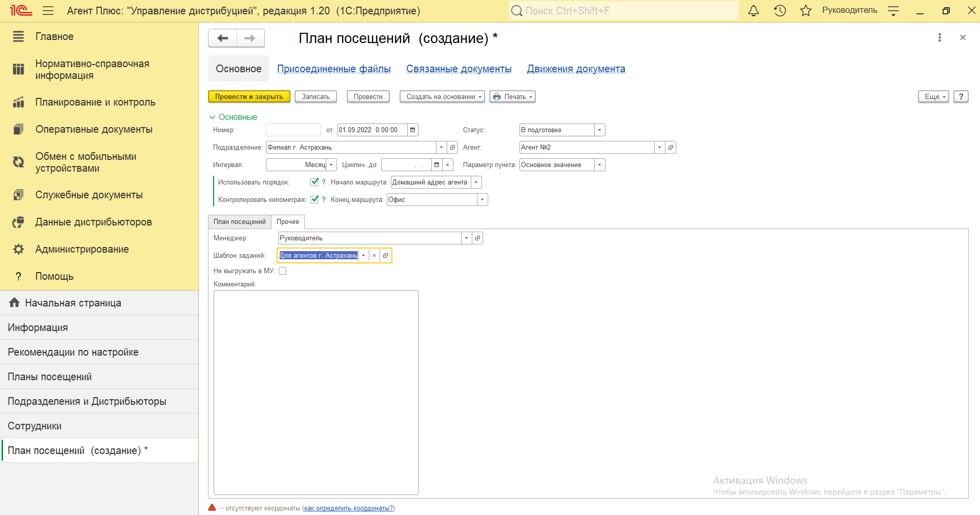Expand Параметр пункта dropdown
980x515 pixels.
coord(599,164)
